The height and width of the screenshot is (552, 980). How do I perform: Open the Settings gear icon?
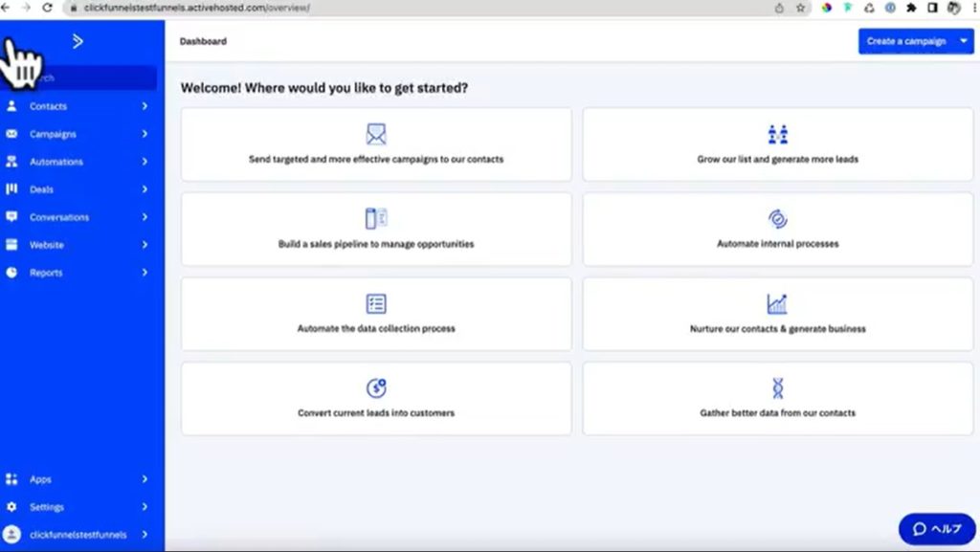(11, 507)
